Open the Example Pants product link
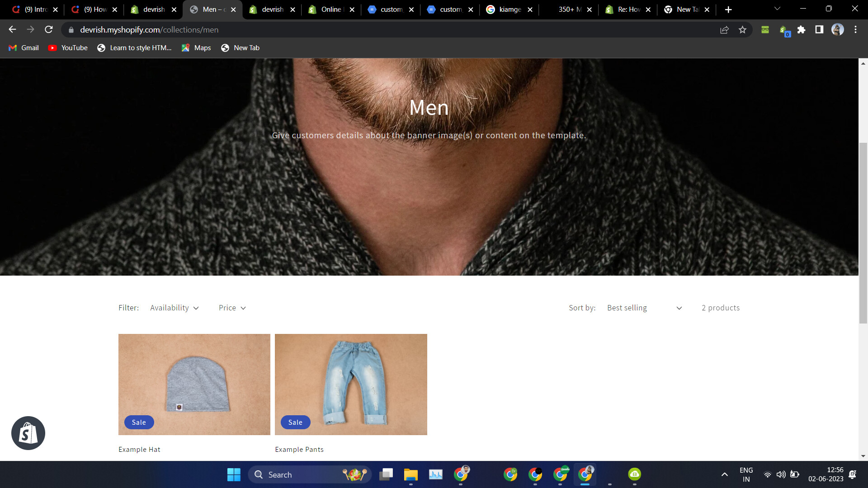 point(299,449)
